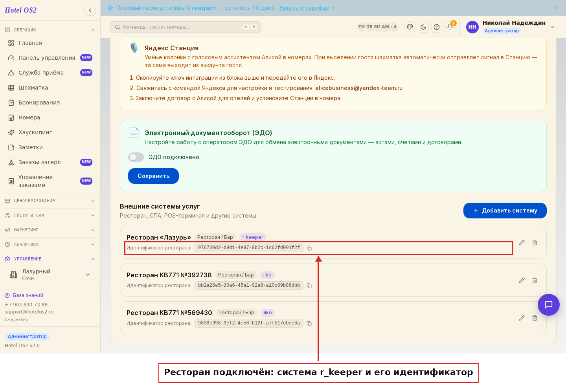The image size is (566, 392).
Task: Open Управление заказами in sidebar
Action: (x=50, y=181)
